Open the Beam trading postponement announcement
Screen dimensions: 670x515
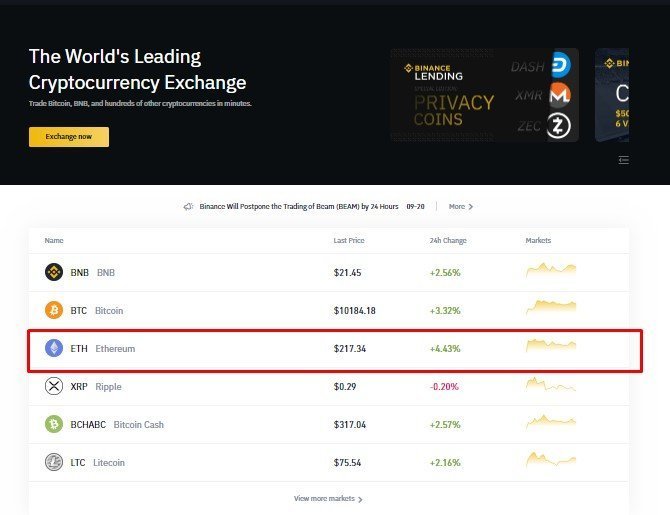click(x=299, y=206)
